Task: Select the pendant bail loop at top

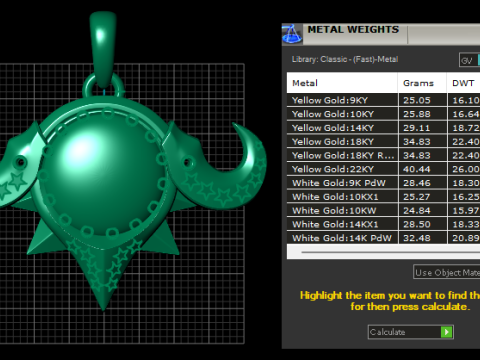Action: (103, 50)
